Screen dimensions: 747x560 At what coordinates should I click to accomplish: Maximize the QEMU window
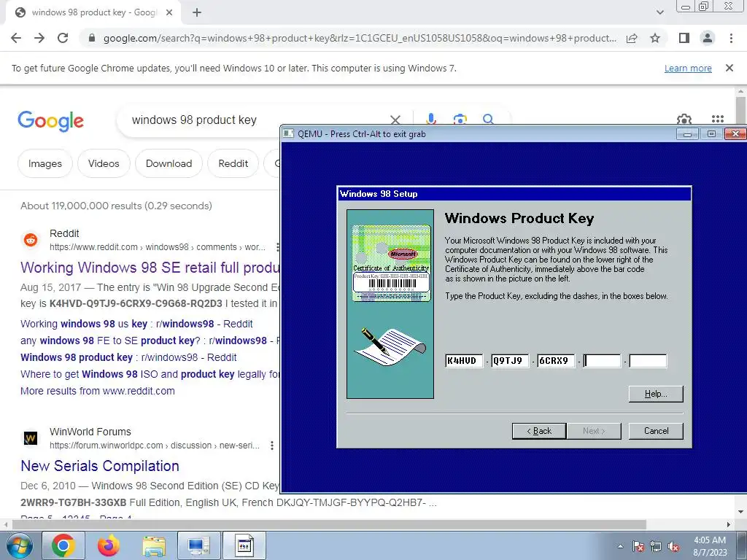(711, 134)
